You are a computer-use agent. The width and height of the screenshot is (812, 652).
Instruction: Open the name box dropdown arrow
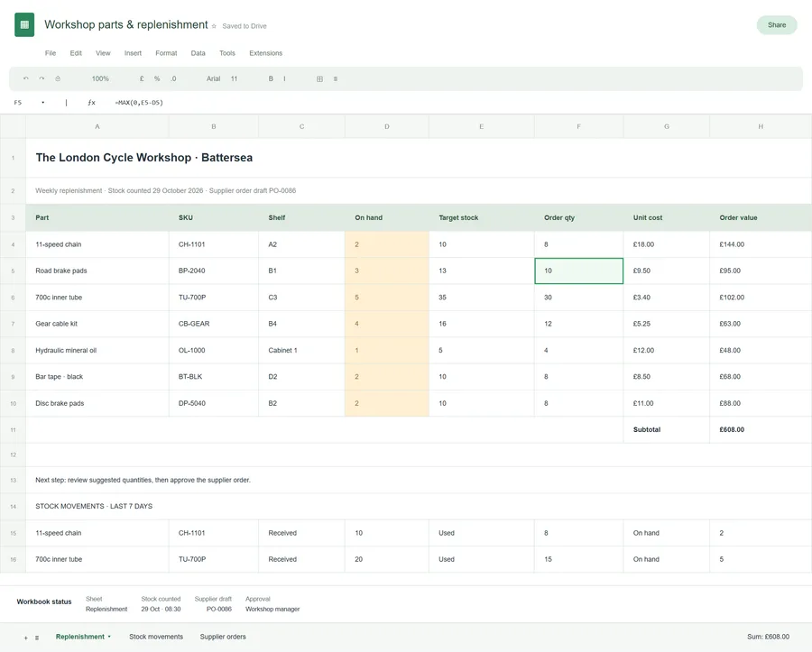pos(43,103)
